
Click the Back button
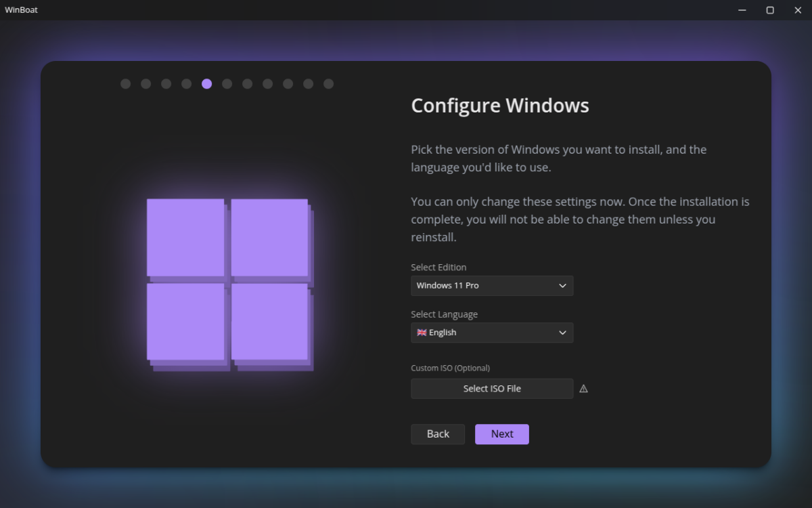tap(437, 433)
